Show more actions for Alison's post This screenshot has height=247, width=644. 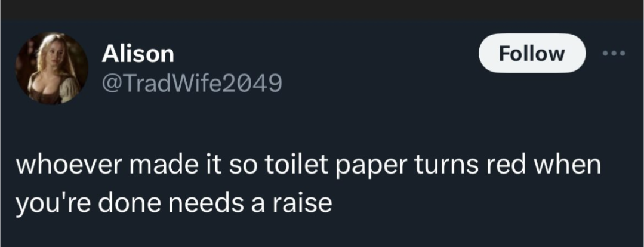(x=614, y=54)
